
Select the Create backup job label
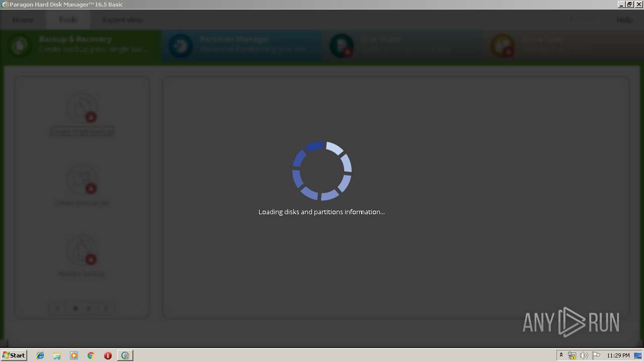click(x=82, y=203)
